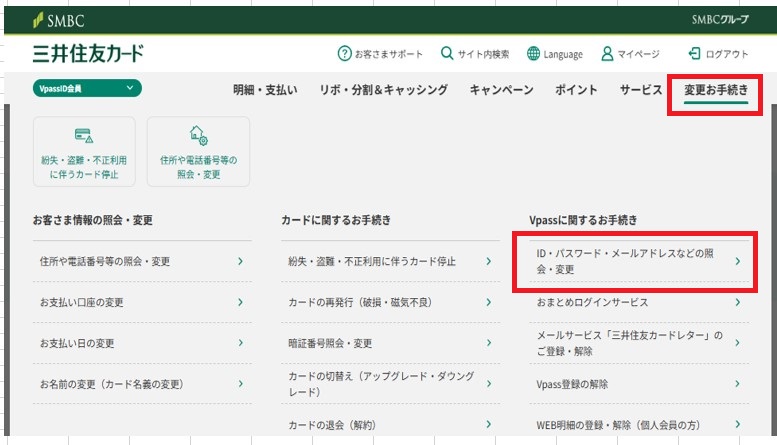Click chevron beside WEB明細の登録・解除

738,424
